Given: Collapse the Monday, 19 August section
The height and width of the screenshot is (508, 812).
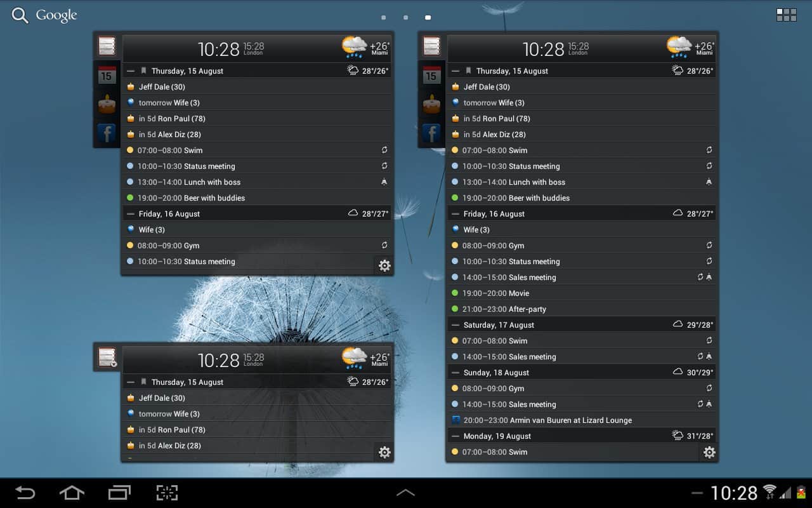Looking at the screenshot, I should tap(455, 436).
